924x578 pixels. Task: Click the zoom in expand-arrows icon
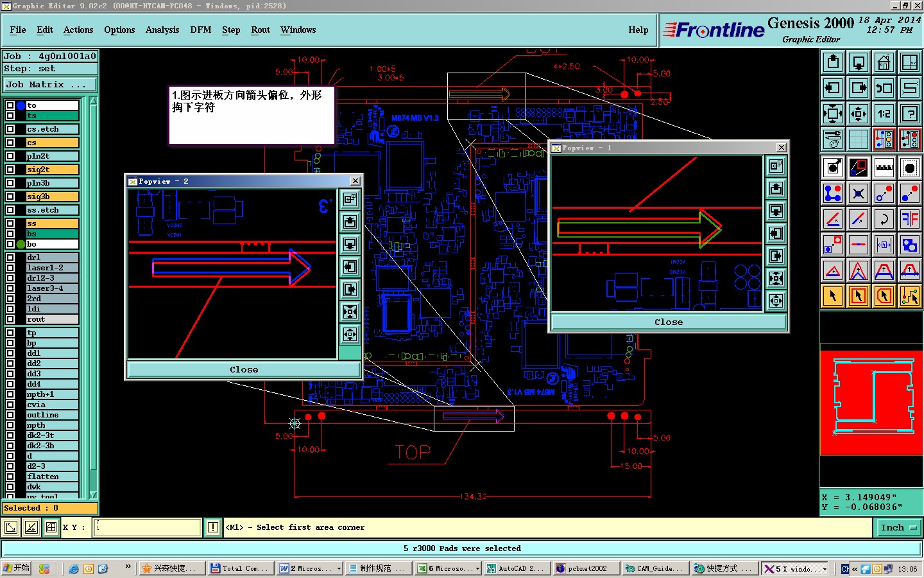point(833,114)
